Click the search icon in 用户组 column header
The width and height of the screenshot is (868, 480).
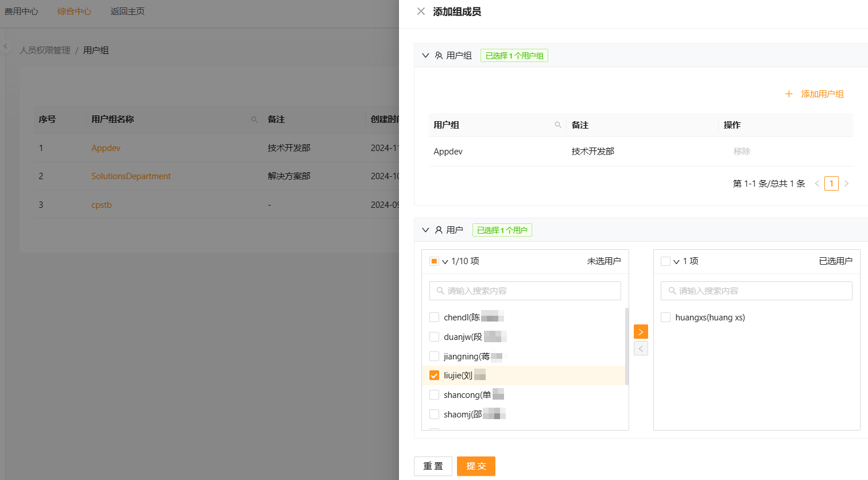pos(557,125)
